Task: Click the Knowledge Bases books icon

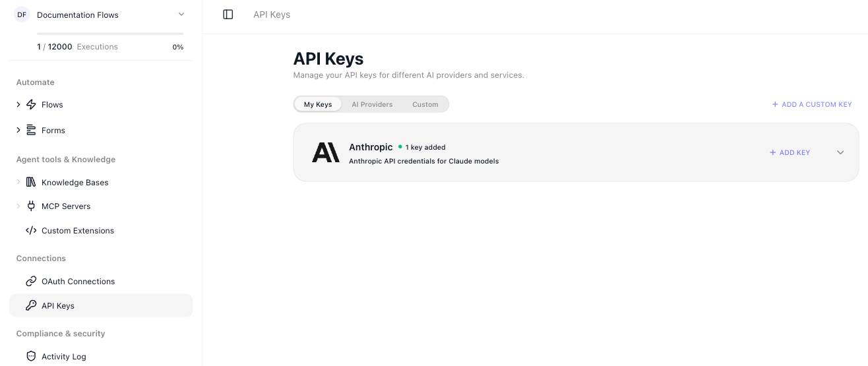Action: click(x=31, y=182)
